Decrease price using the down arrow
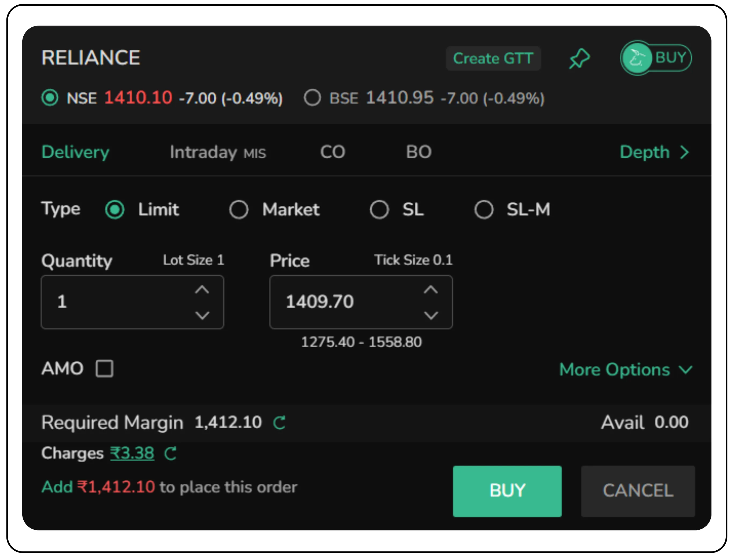 tap(431, 315)
